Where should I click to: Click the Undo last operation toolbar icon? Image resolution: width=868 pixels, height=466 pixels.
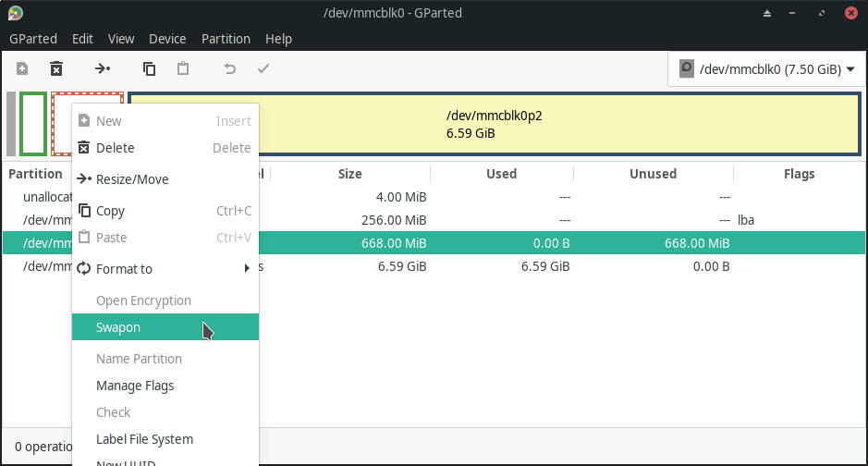coord(230,68)
